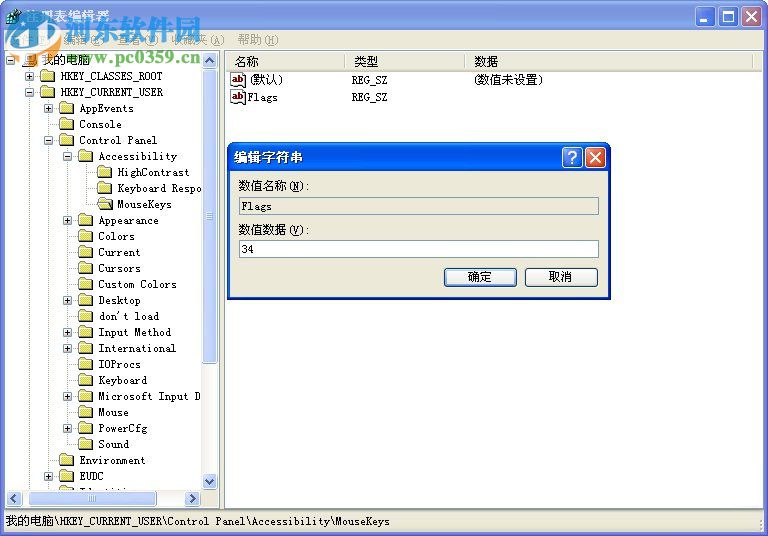
Task: Click the Appearance folder icon
Action: click(86, 220)
